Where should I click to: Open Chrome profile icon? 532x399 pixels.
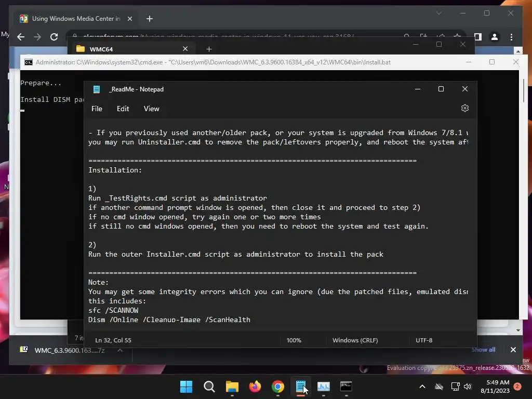[495, 37]
